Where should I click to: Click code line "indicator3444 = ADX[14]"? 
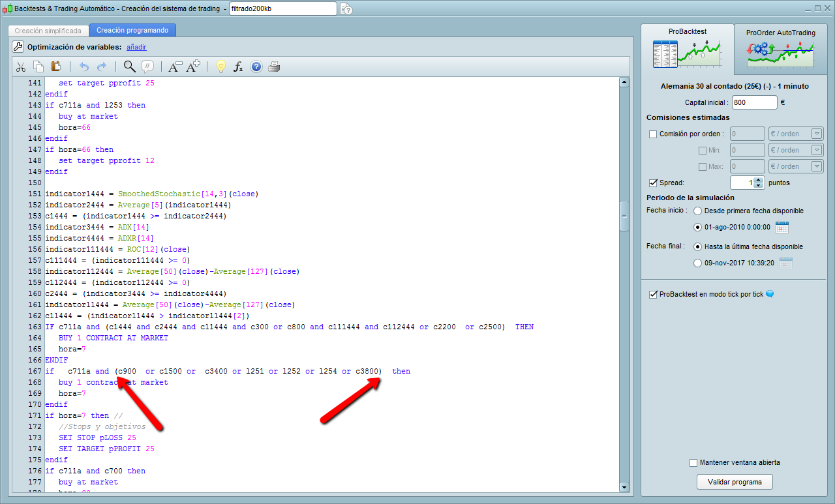point(97,227)
